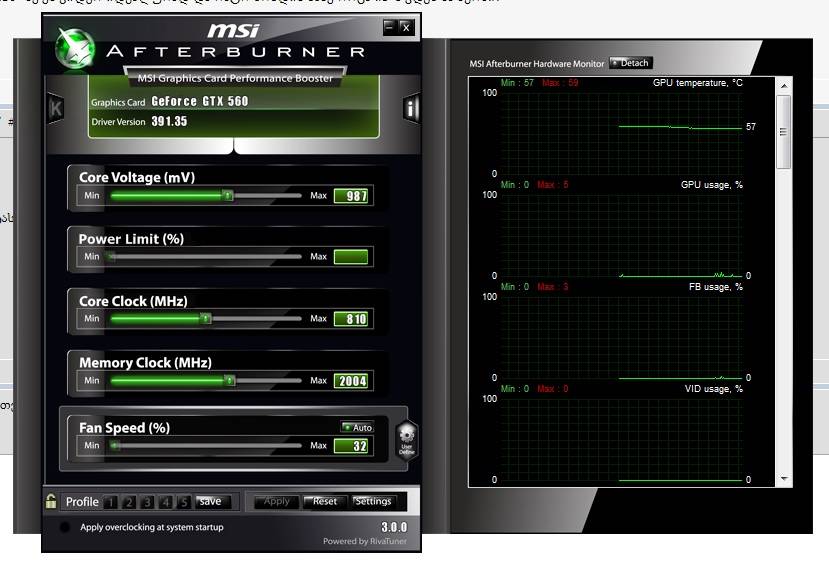Open the Fan Speed User Define gear
The height and width of the screenshot is (567, 829).
(407, 440)
